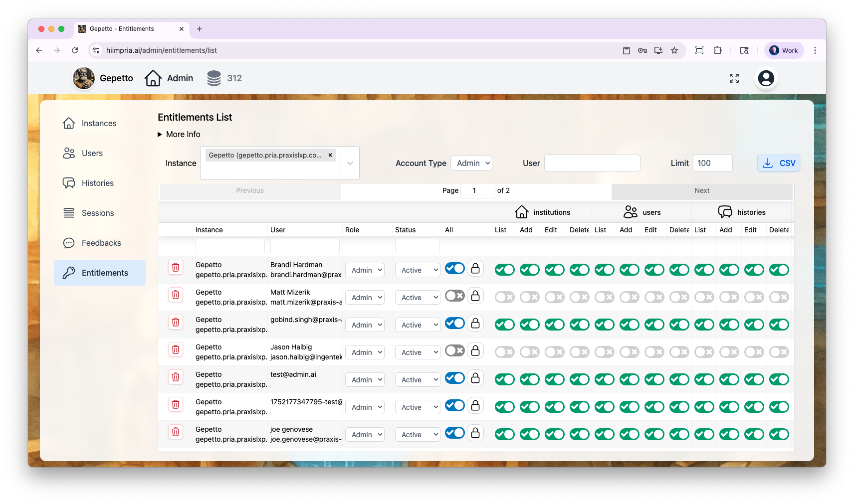Open the Account Type dropdown
The height and width of the screenshot is (504, 854).
pyautogui.click(x=471, y=163)
